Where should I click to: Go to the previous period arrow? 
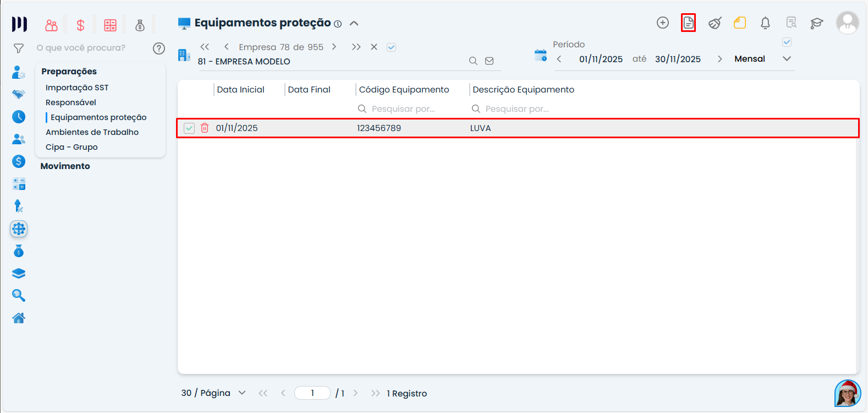coord(559,59)
